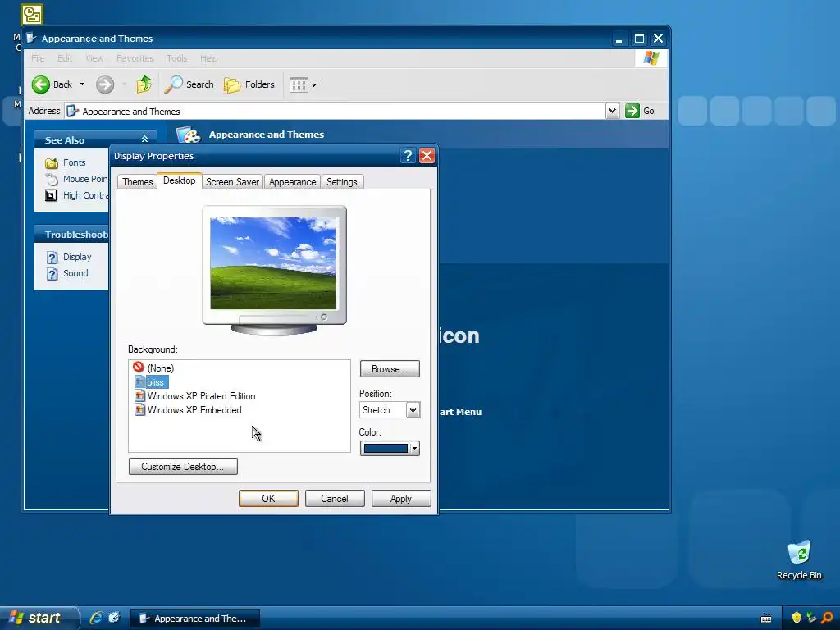Click the Search magnifier in toolbar
Viewport: 840px width, 630px height.
pos(173,84)
